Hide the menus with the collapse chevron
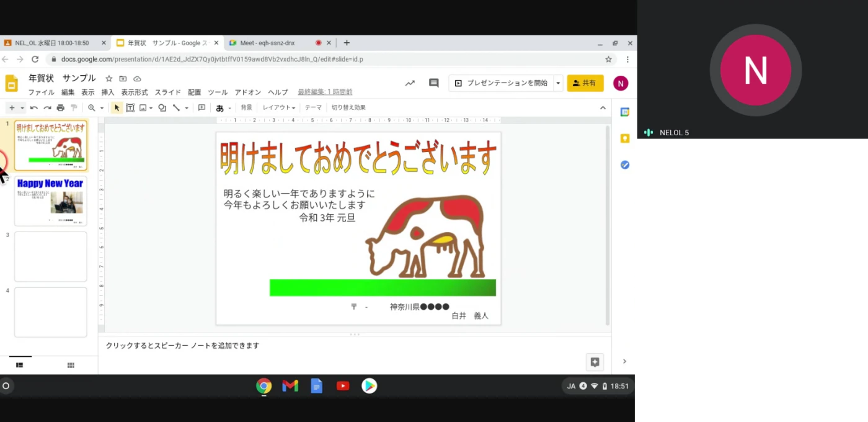The image size is (868, 422). point(603,108)
